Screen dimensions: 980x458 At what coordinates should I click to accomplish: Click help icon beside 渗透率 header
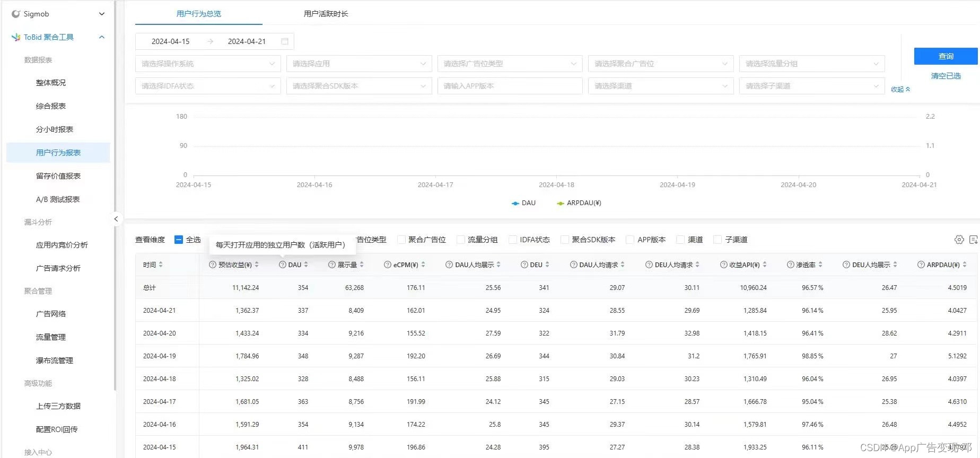(791, 265)
